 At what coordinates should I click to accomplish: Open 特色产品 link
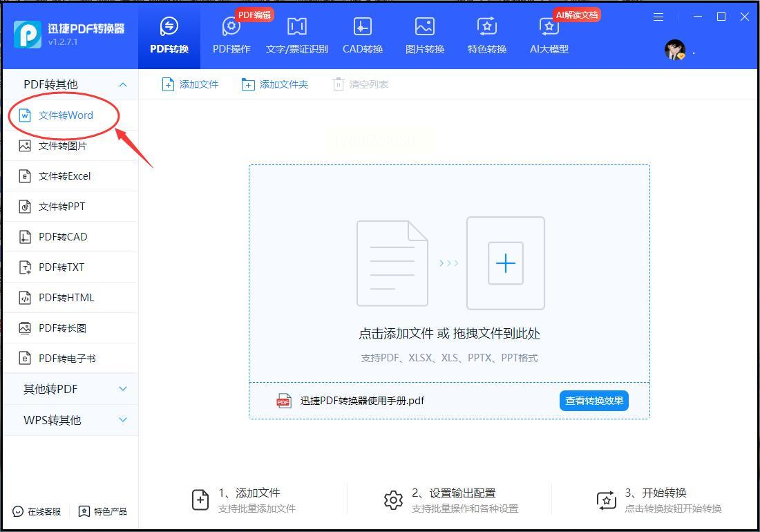pos(103,511)
